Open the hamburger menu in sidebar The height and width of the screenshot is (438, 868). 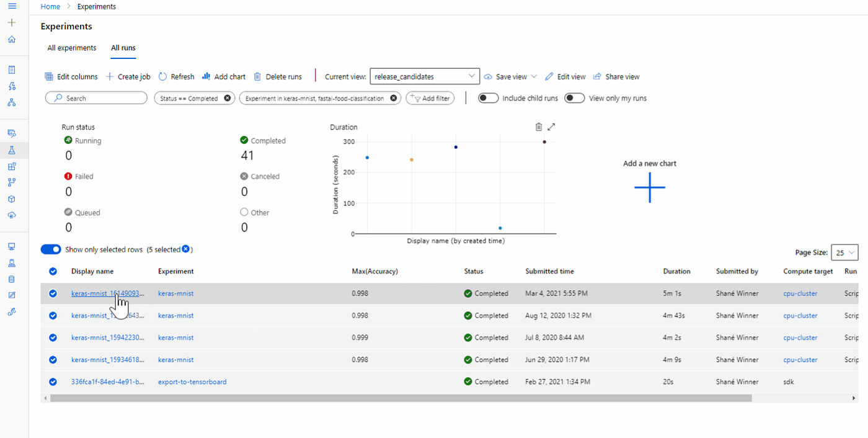point(12,6)
